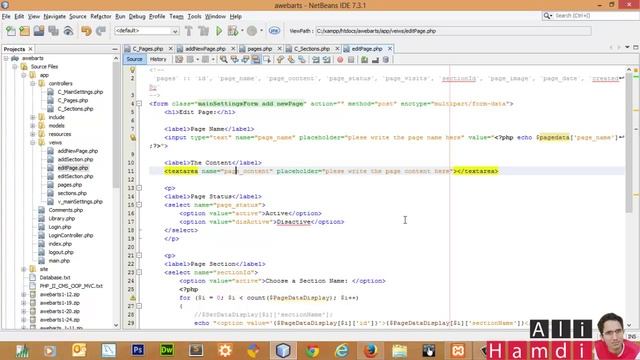Select logout.php in the project tree
Screen dimensions: 640x360
(x=61, y=252)
